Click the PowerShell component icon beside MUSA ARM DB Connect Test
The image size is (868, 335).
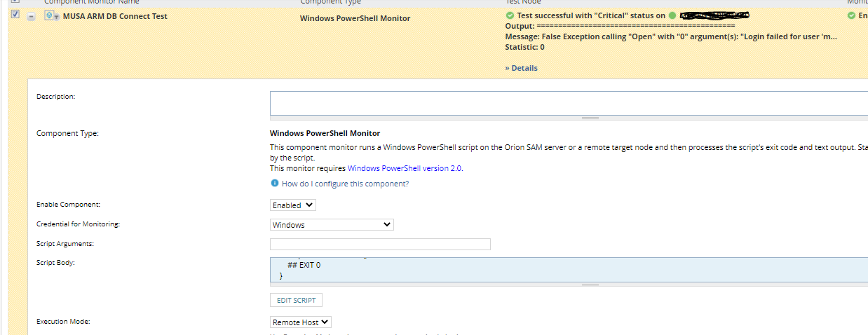(x=51, y=16)
